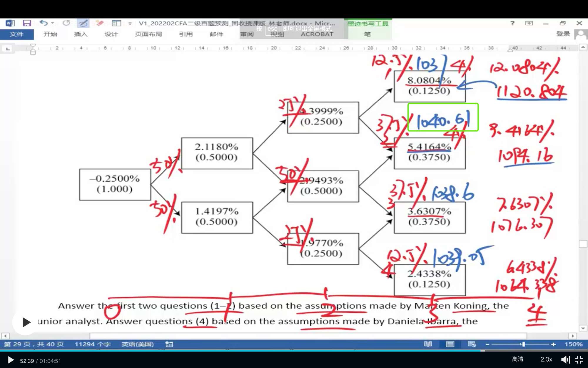Select the ink pen drawing tool icon
This screenshot has width=588, height=368.
point(83,23)
